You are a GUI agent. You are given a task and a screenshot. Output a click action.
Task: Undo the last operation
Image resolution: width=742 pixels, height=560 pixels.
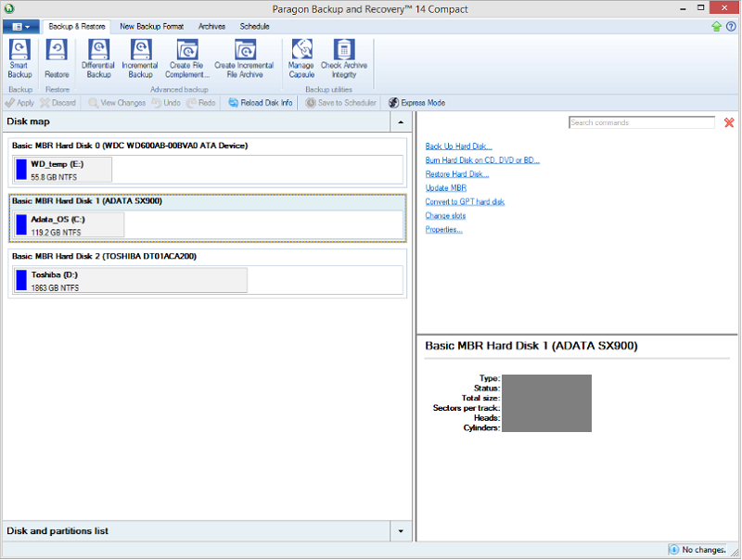coord(166,103)
